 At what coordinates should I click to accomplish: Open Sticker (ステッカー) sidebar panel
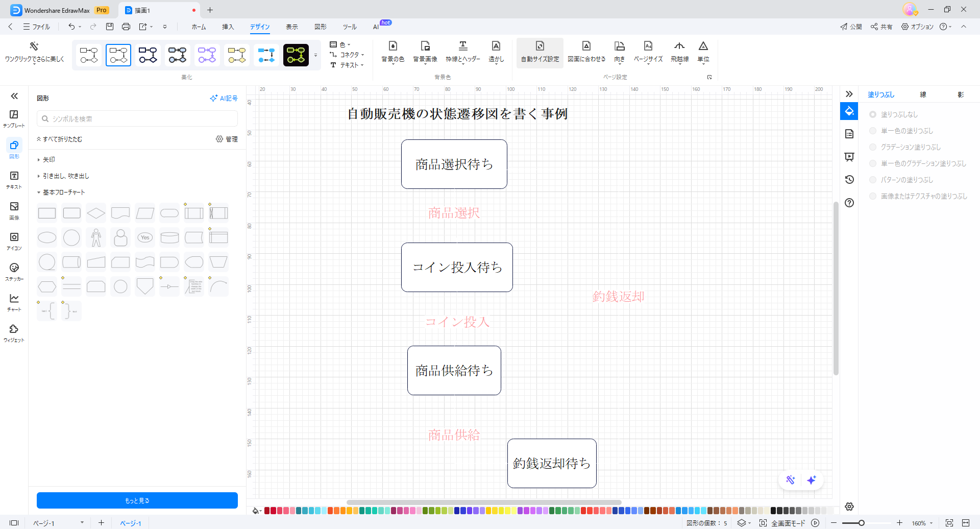14,272
